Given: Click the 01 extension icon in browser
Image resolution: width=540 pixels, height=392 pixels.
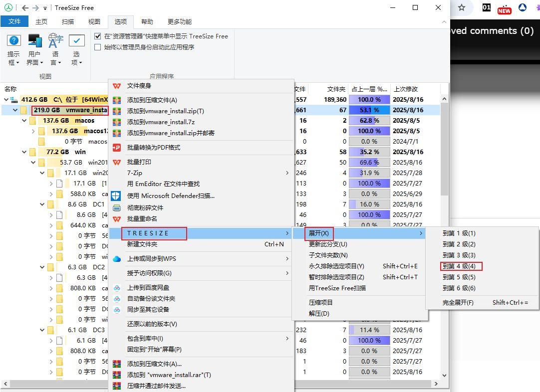Looking at the screenshot, I should tap(486, 7).
